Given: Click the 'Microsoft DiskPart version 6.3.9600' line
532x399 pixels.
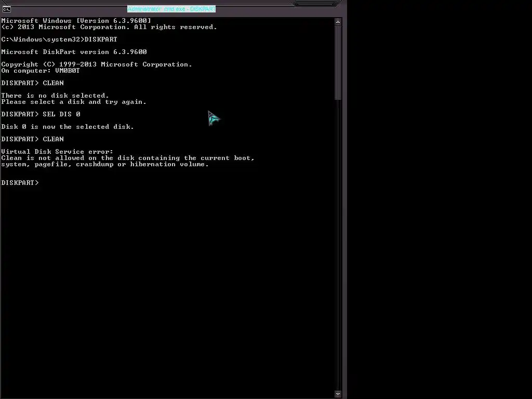Looking at the screenshot, I should (x=74, y=52).
